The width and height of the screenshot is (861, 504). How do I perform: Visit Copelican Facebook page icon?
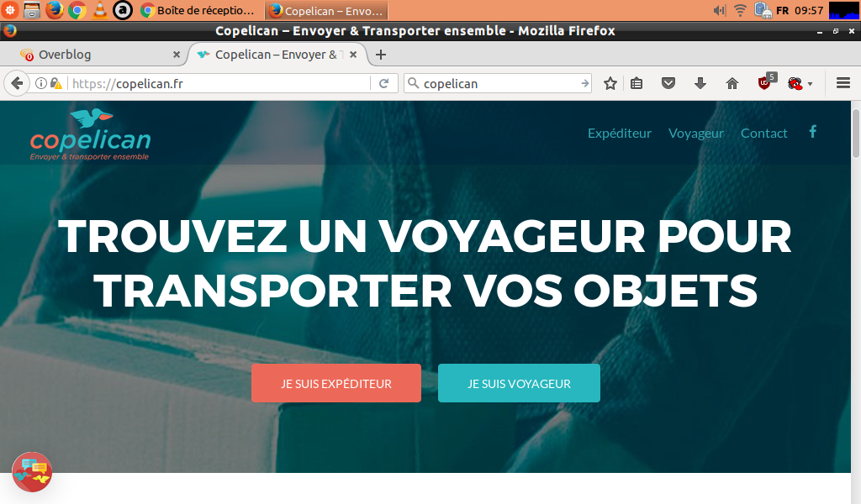[x=813, y=132]
